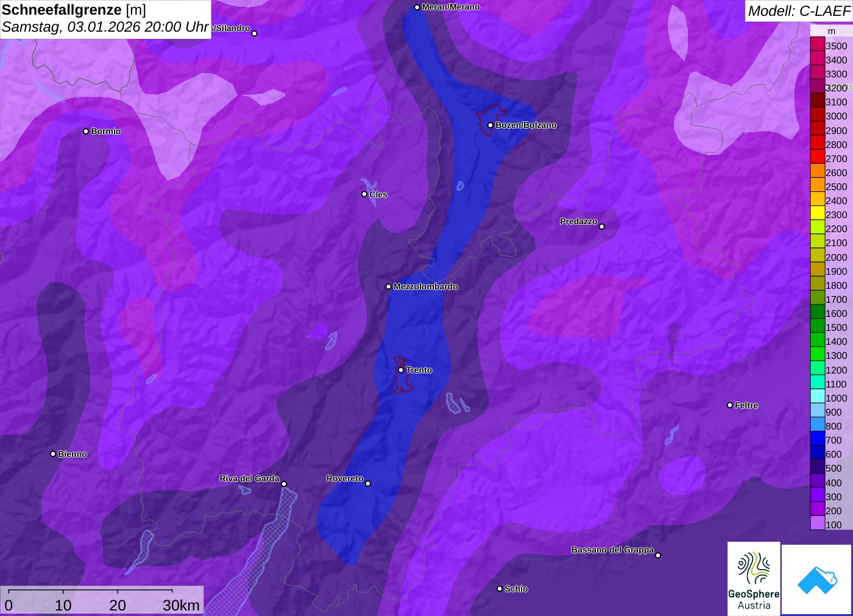
Task: Click the 3000 value in legend
Action: [837, 116]
